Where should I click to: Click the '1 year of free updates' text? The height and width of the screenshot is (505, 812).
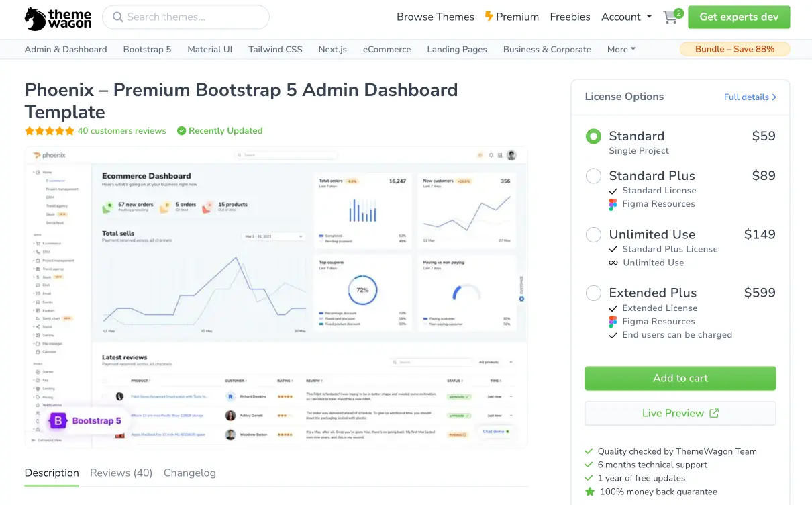coord(642,478)
